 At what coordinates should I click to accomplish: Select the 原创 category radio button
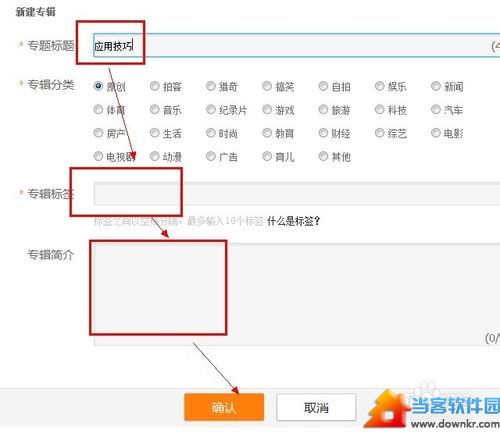point(98,86)
